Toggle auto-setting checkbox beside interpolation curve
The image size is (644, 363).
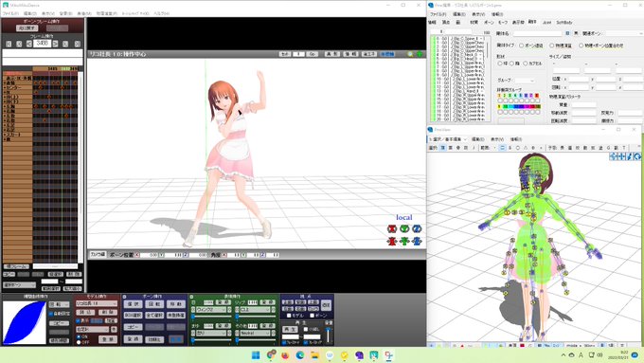51,314
